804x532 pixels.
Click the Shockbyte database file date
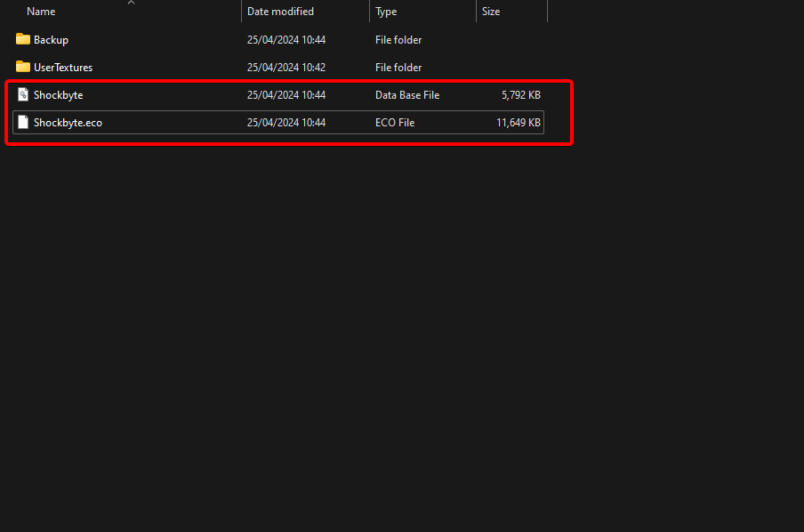286,95
